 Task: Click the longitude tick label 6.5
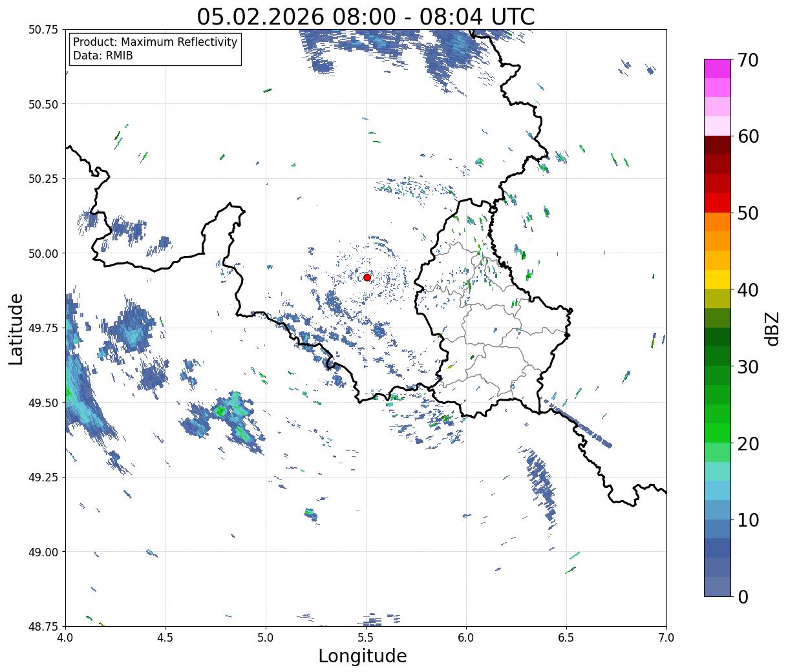point(566,637)
